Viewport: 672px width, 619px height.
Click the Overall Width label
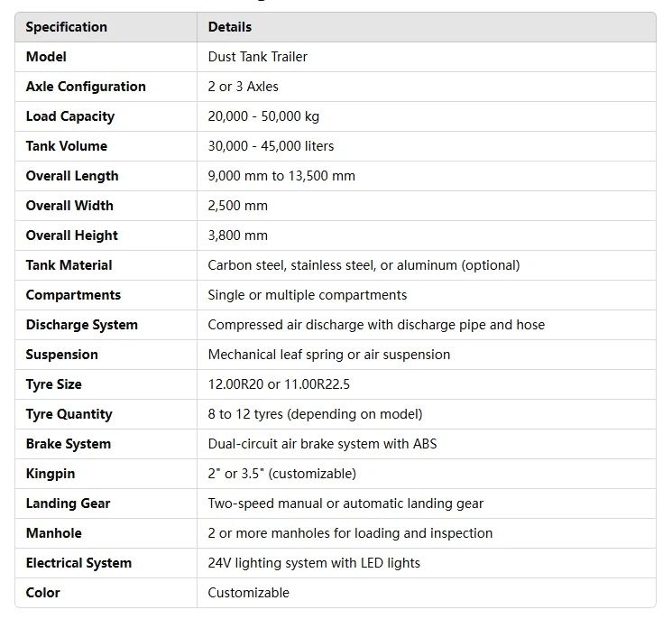tap(69, 206)
